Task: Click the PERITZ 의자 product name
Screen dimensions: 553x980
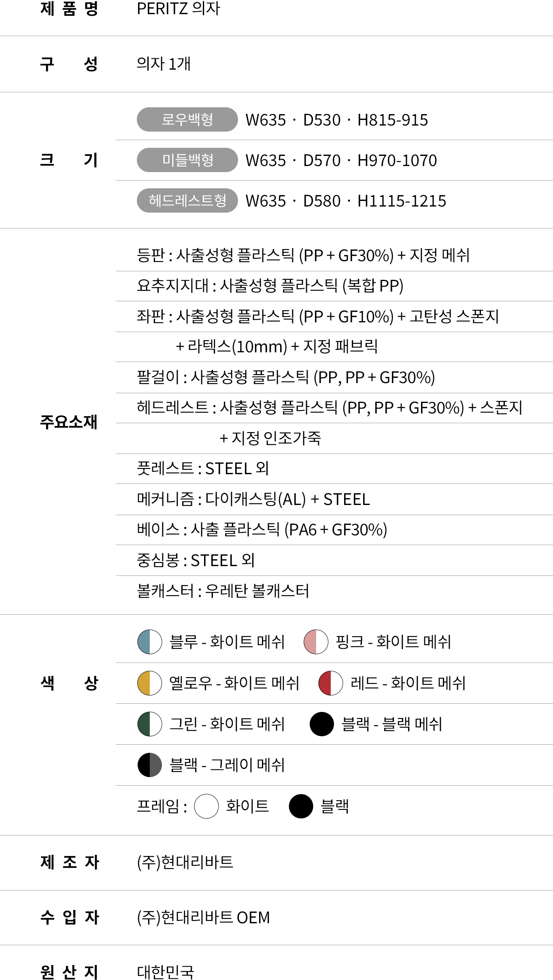Action: 178,9
